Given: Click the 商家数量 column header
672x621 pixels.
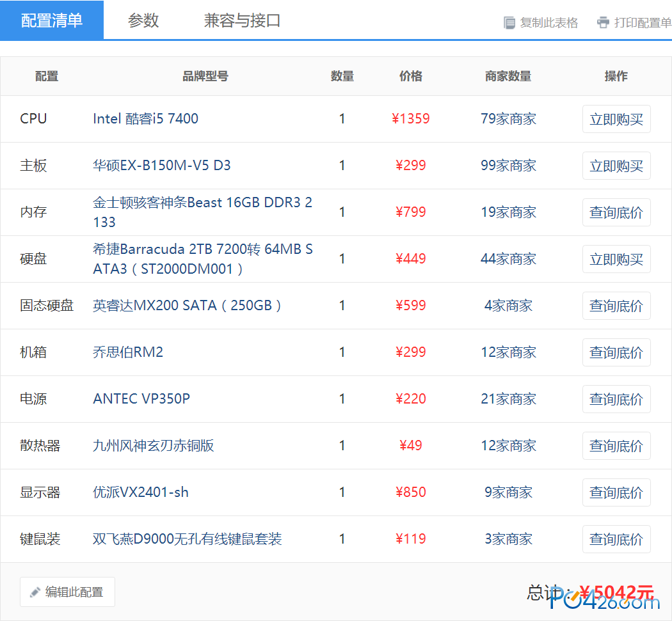Looking at the screenshot, I should (508, 76).
